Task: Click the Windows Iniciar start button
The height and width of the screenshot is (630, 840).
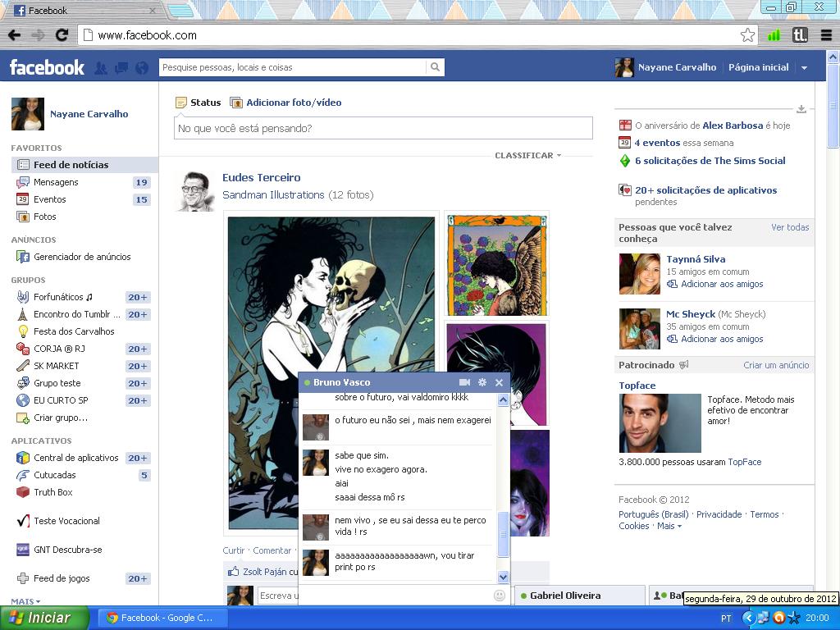Action: tap(44, 618)
